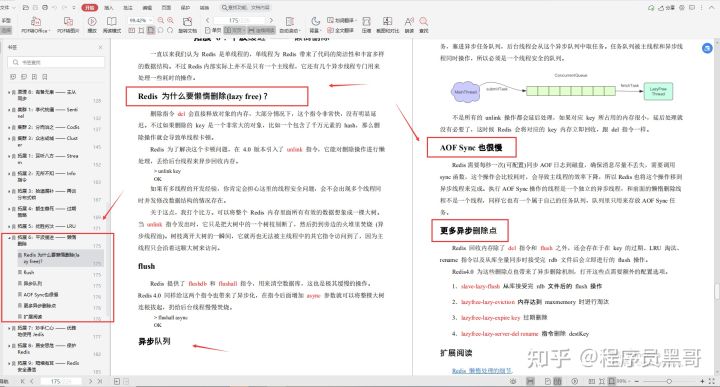Screen dimensions: 720x387
Task: Click the blue Redis hyperlink under 扩展阅读
Action: tap(482, 370)
